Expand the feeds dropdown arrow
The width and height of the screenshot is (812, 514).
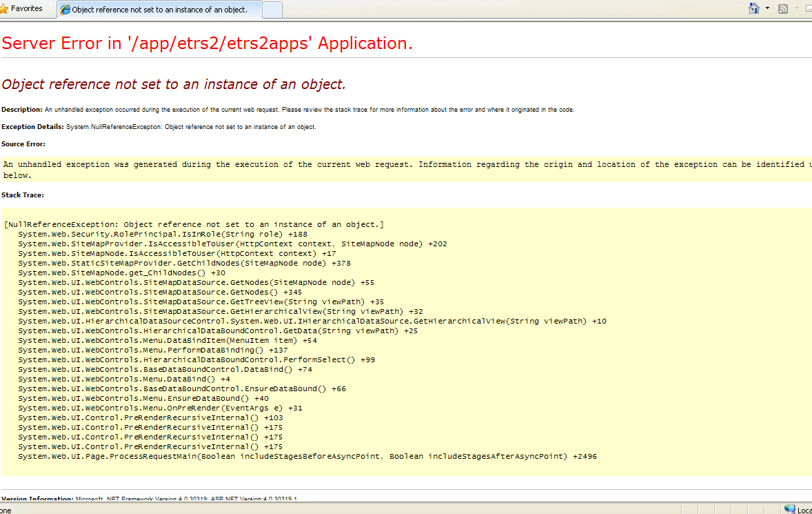[x=797, y=9]
